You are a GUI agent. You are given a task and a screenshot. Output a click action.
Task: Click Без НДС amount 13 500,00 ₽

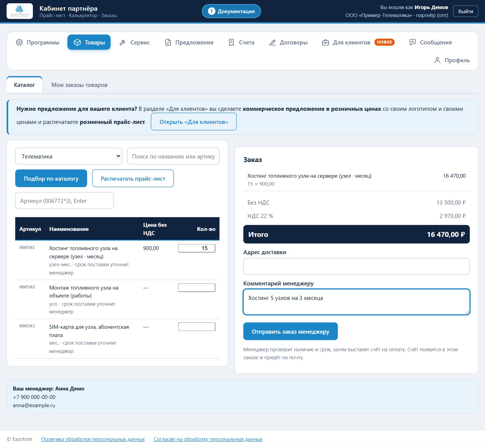451,203
